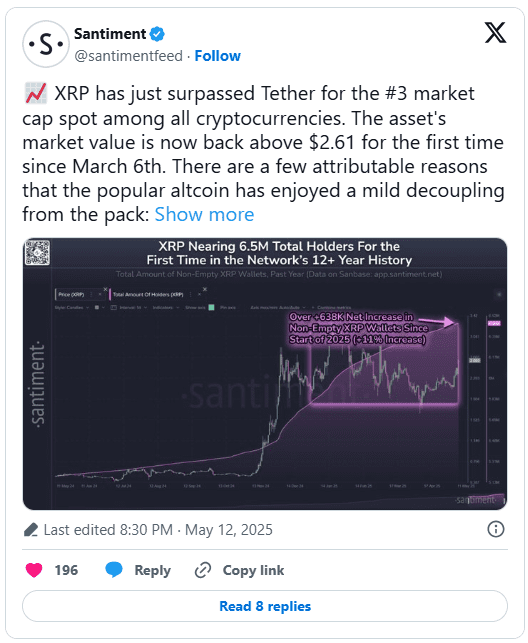Image resolution: width=528 pixels, height=643 pixels.
Task: Like the post with the heart icon
Action: tap(34, 570)
